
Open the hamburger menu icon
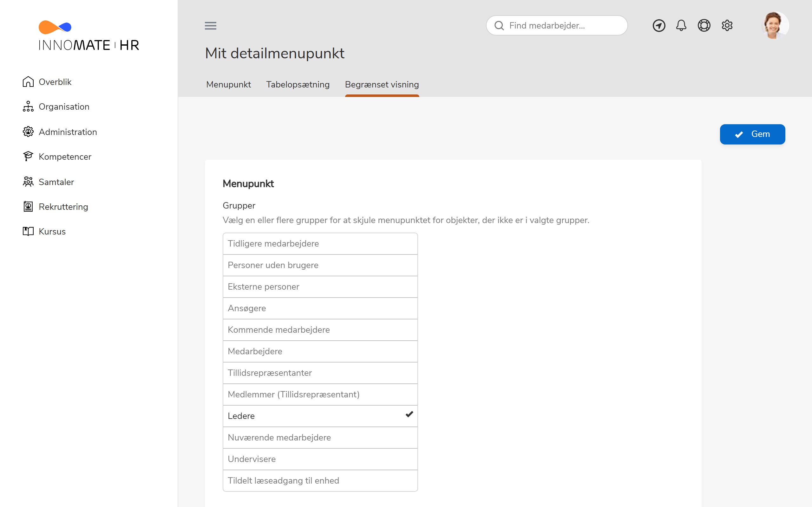click(x=210, y=25)
